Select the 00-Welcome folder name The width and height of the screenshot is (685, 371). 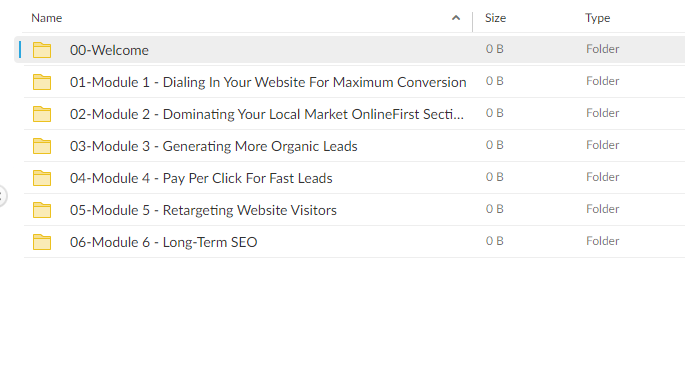109,50
